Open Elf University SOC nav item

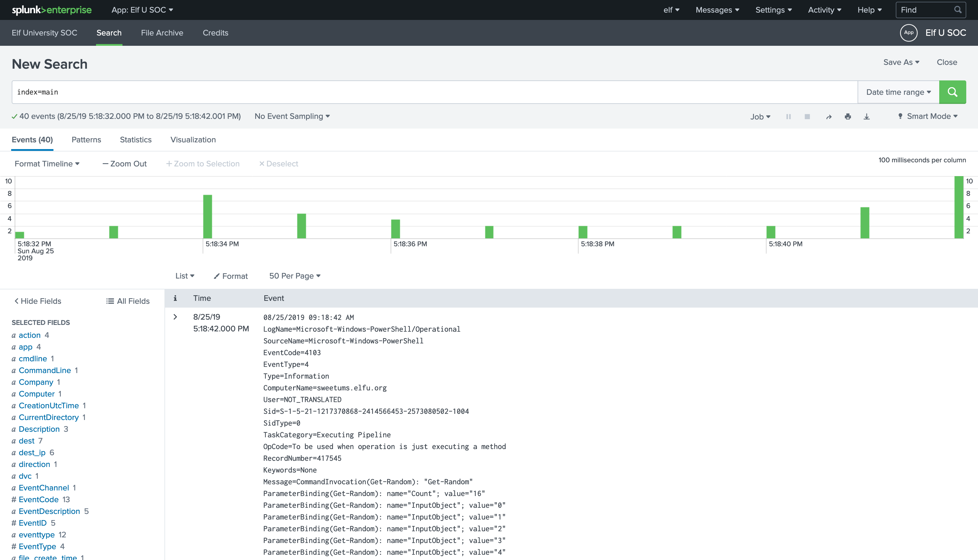point(44,33)
